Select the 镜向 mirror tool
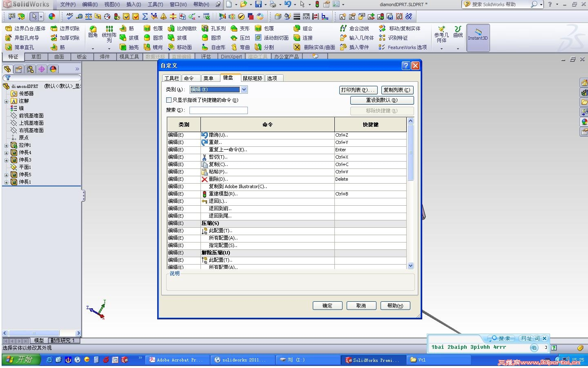This screenshot has width=588, height=368. (153, 47)
